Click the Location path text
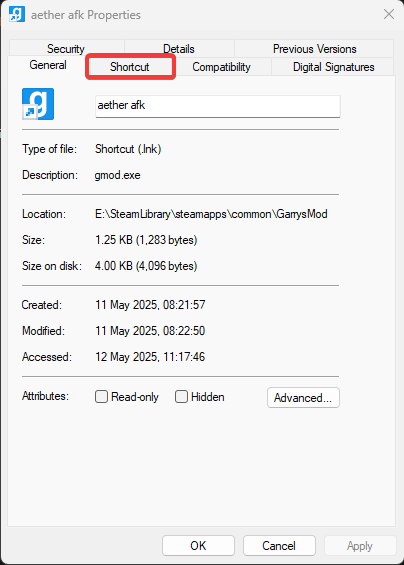This screenshot has width=404, height=565. [211, 214]
